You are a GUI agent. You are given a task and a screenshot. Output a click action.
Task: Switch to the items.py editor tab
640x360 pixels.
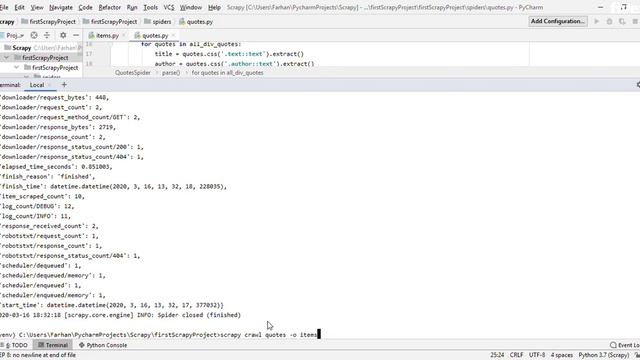coord(107,36)
